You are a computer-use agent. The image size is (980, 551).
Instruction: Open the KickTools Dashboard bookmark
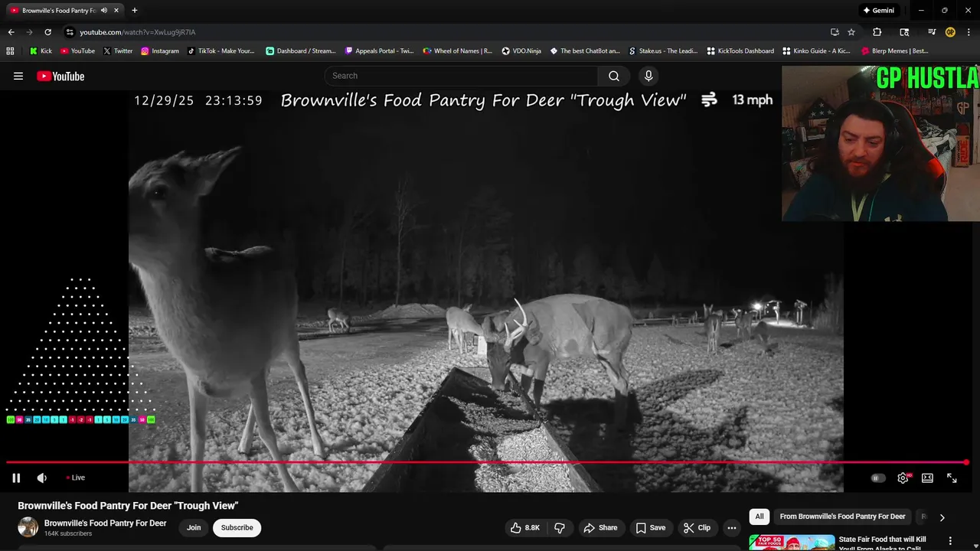(x=740, y=51)
